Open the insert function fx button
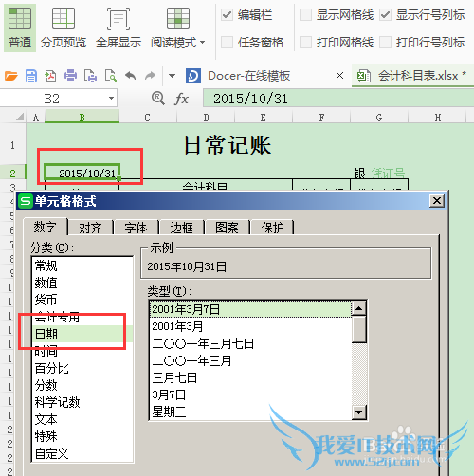This screenshot has width=474, height=476. click(181, 99)
